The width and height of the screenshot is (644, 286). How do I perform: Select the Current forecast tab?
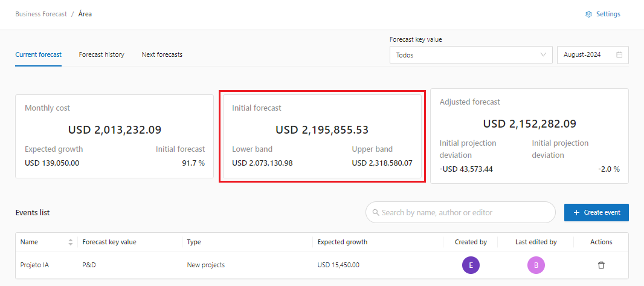tap(38, 54)
